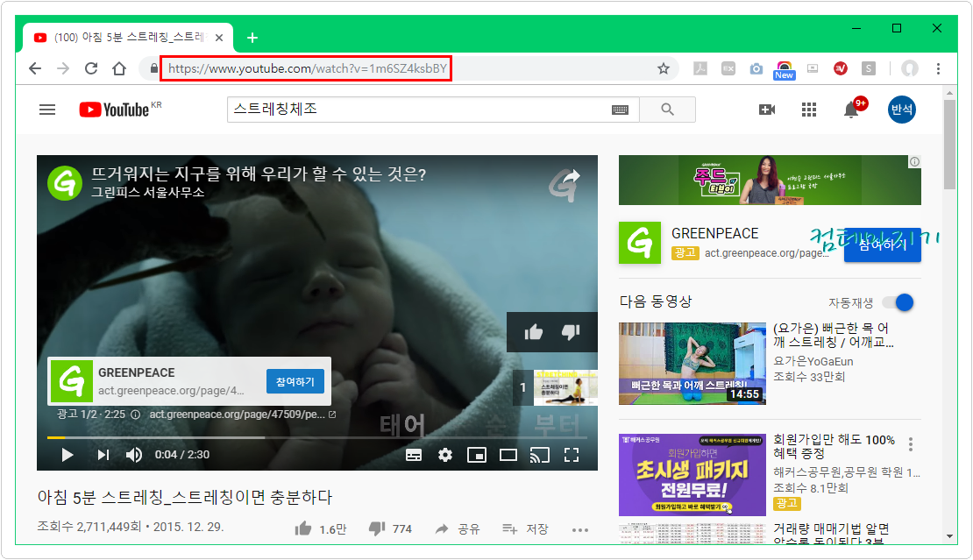This screenshot has width=973, height=560.
Task: Skip to next video
Action: click(x=103, y=455)
